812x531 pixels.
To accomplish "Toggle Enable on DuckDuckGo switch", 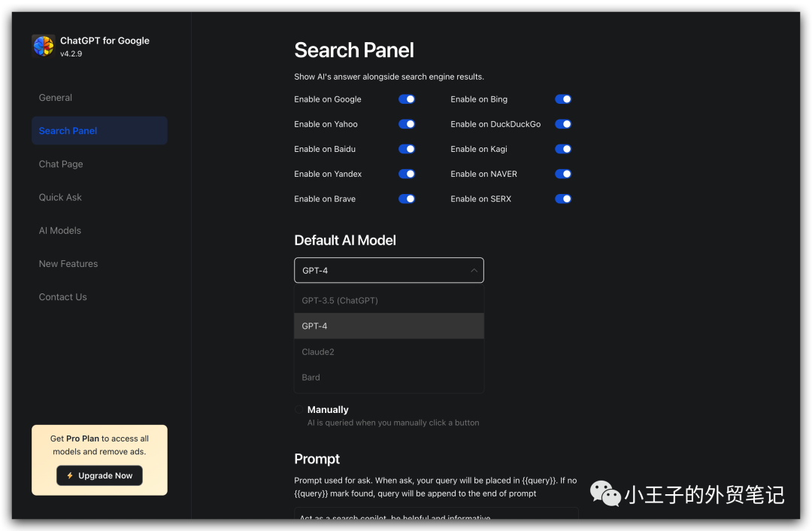I will (x=563, y=124).
